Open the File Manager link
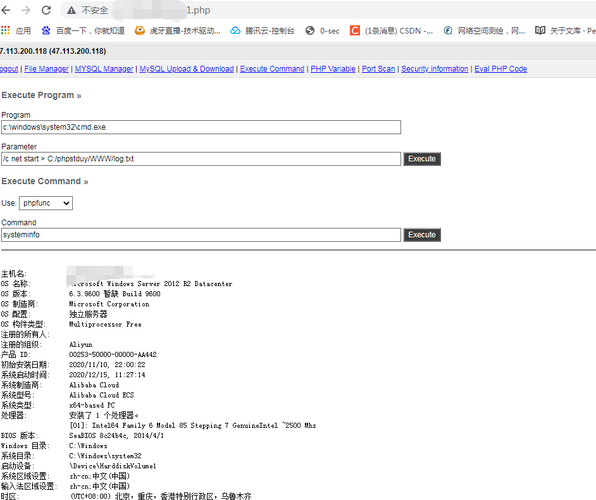 tap(46, 69)
